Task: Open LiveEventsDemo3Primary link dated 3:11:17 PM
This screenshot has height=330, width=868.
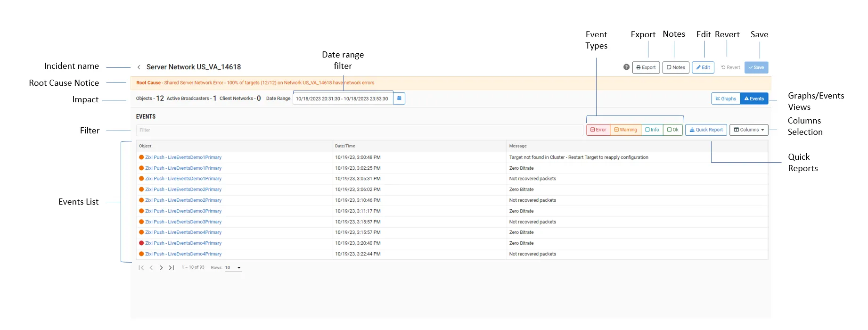Action: tap(183, 211)
